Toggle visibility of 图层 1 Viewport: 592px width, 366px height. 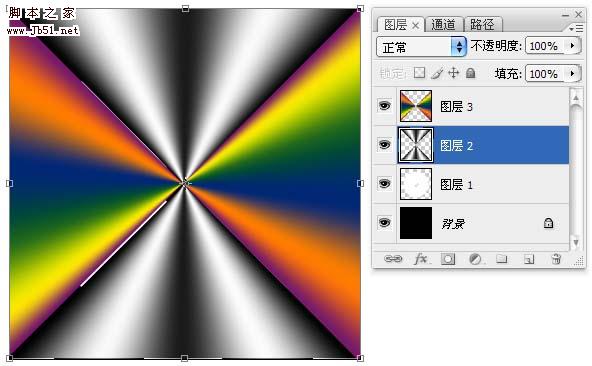tap(384, 184)
